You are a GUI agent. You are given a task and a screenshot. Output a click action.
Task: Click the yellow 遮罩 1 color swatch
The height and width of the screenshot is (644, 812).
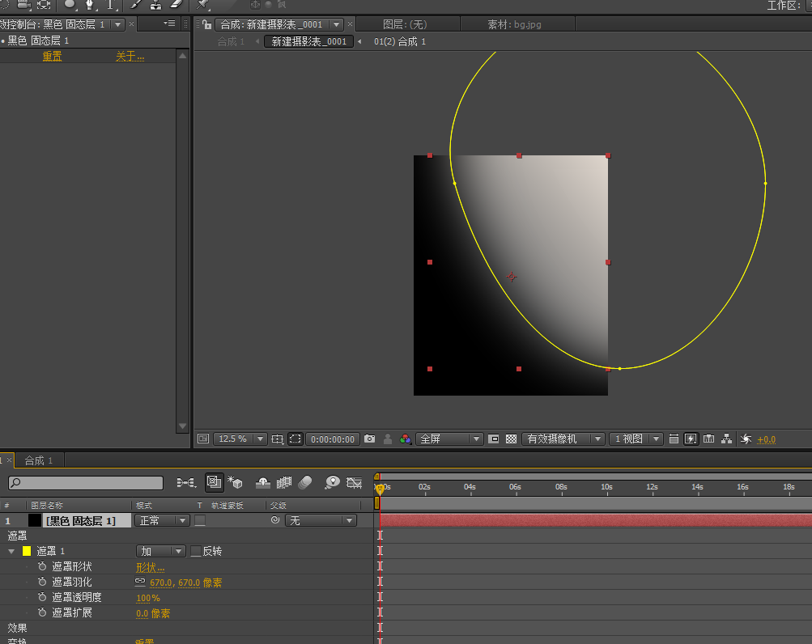click(x=26, y=551)
